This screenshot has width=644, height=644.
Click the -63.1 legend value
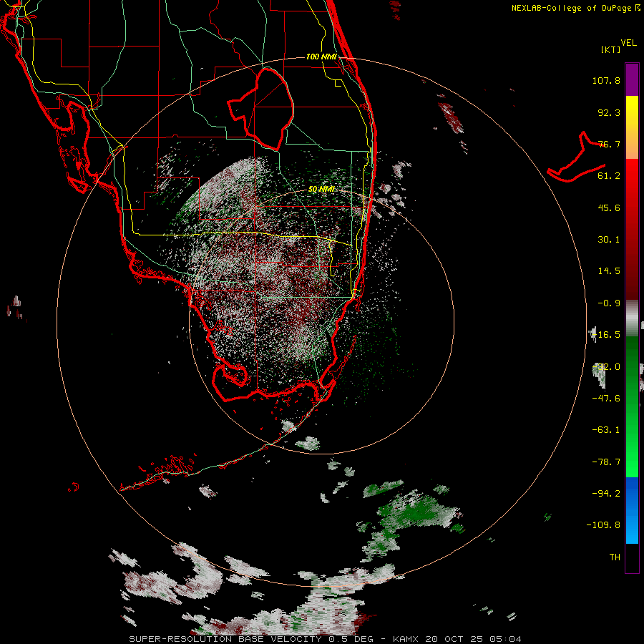coord(606,430)
